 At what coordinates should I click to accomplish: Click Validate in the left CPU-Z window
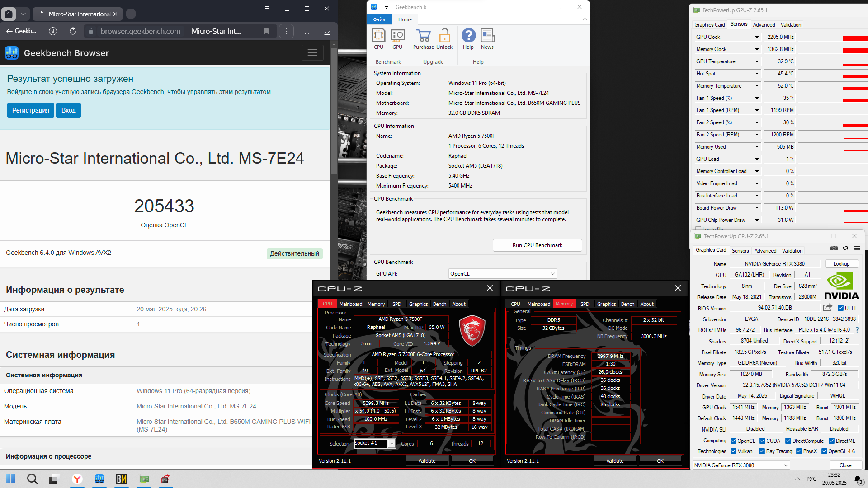(x=426, y=461)
